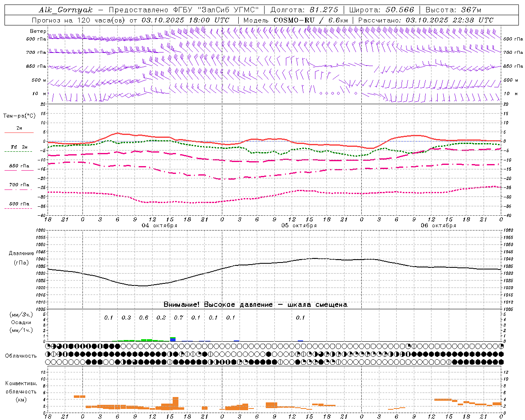Click the Давление pressure panel label
The width and height of the screenshot is (525, 420).
click(x=21, y=253)
